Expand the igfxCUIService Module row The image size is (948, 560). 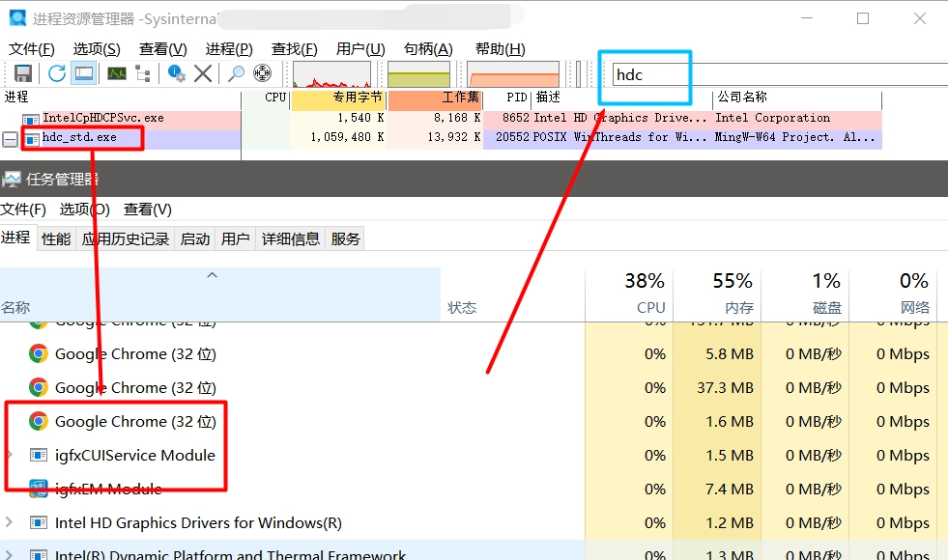[x=9, y=455]
